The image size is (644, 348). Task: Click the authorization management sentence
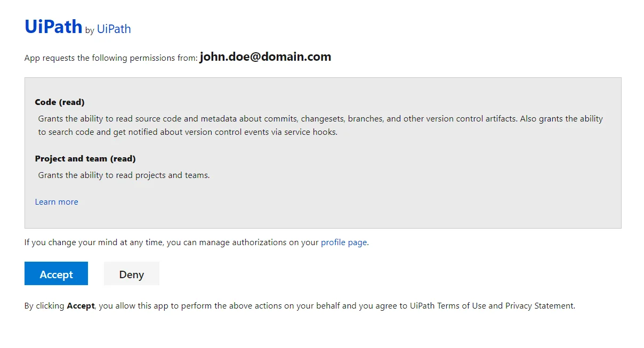coord(196,242)
